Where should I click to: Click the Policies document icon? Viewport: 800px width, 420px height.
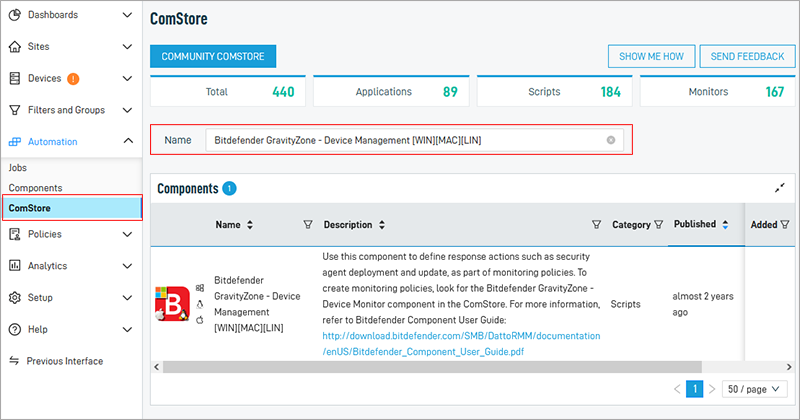15,234
